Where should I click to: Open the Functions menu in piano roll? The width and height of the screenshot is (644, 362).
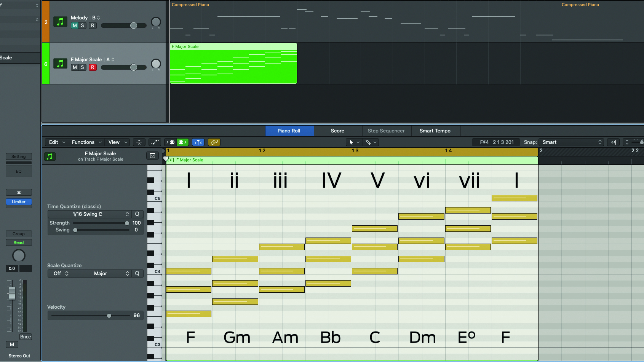86,142
